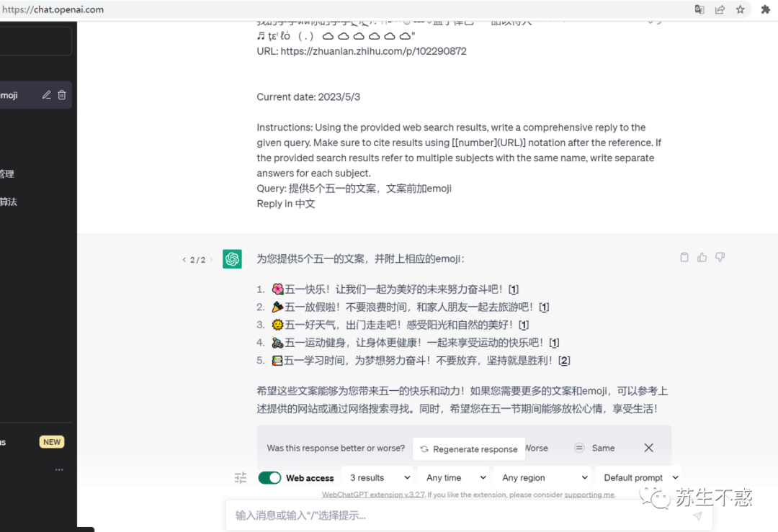
Task: Toggle the Web access switch
Action: pyautogui.click(x=269, y=477)
